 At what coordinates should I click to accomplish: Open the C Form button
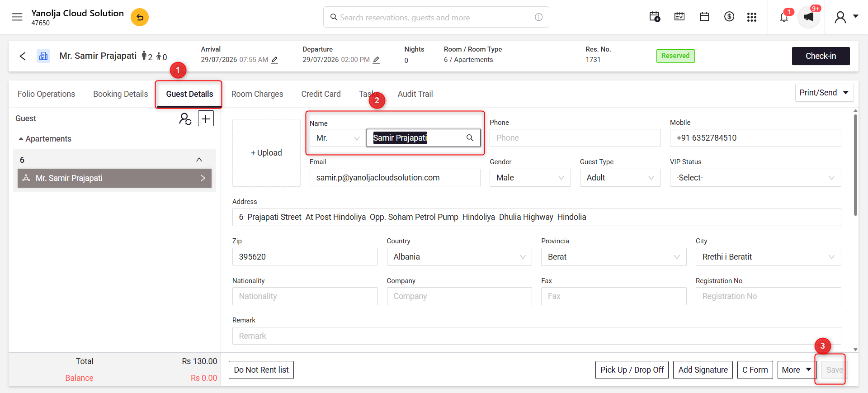pyautogui.click(x=755, y=370)
